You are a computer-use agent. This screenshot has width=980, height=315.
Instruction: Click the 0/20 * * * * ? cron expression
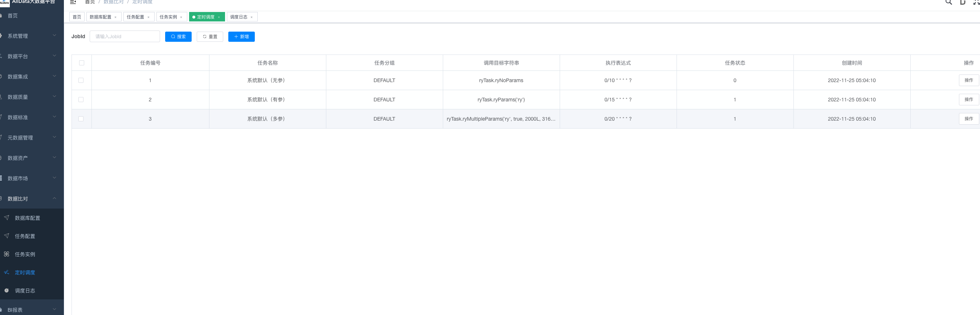pyautogui.click(x=618, y=119)
